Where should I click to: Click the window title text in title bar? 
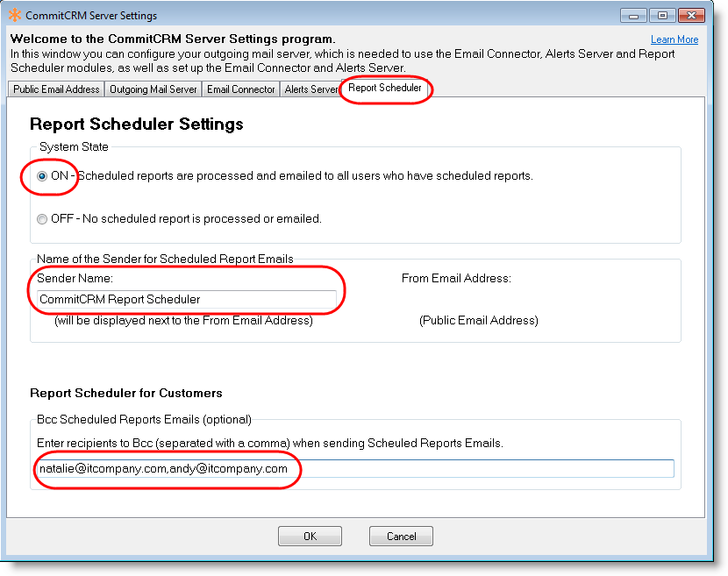pyautogui.click(x=91, y=16)
